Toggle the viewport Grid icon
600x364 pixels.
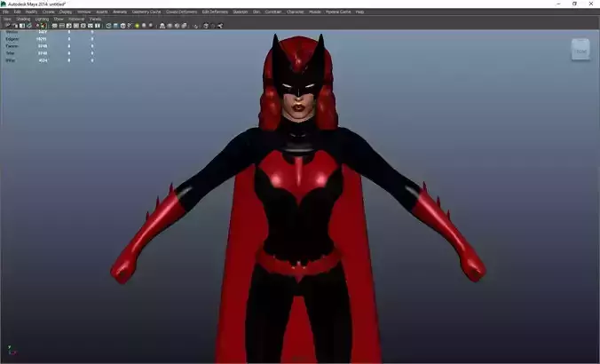[x=54, y=26]
